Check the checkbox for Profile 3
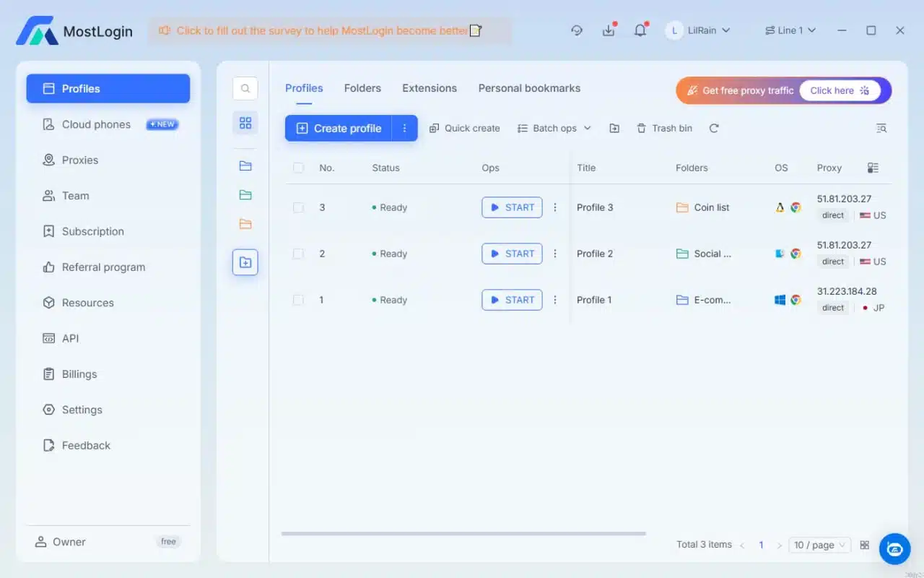 click(x=298, y=207)
